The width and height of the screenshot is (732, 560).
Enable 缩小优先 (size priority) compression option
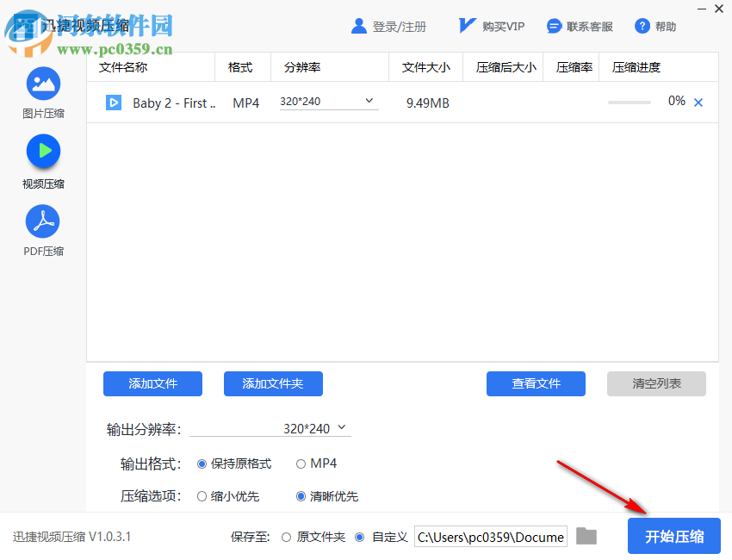coord(202,497)
